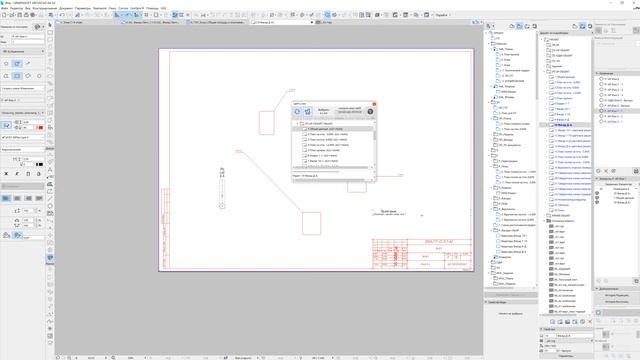Select 1 Общие данные layout in Organizer

tap(565, 77)
